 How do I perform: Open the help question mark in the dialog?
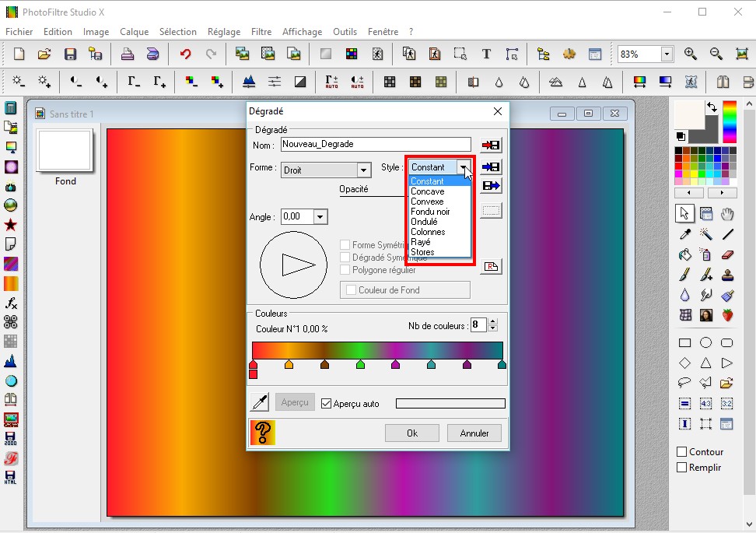coord(263,432)
